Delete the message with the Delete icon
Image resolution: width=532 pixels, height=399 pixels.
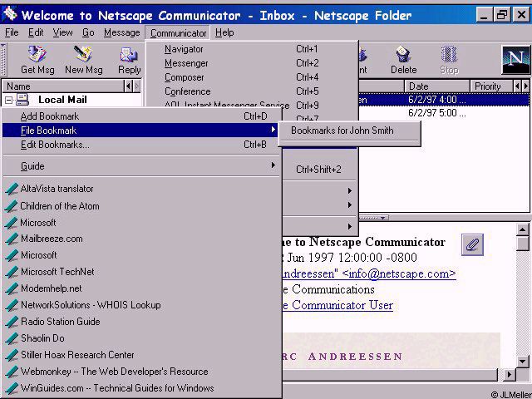[x=403, y=54]
